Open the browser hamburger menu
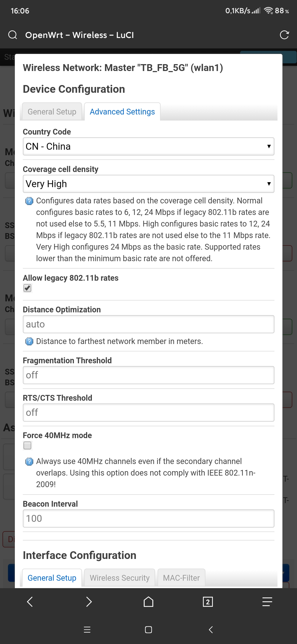The height and width of the screenshot is (644, 297). pos(267,602)
